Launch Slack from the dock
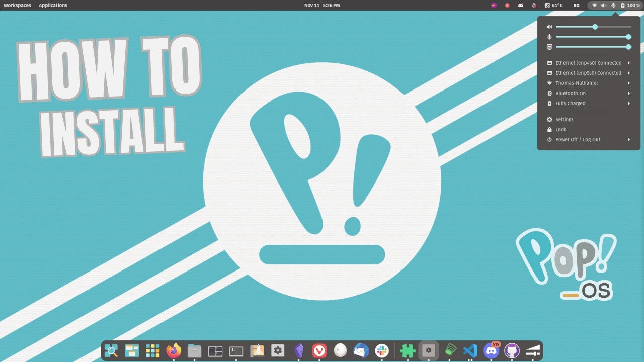Viewport: 644px width, 362px height. pos(382,350)
